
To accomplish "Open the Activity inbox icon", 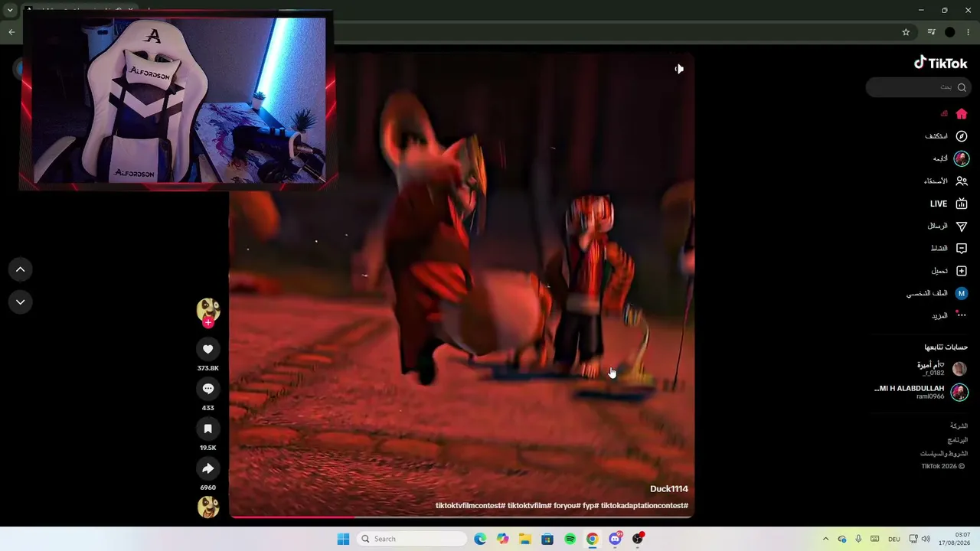I will [x=962, y=249].
